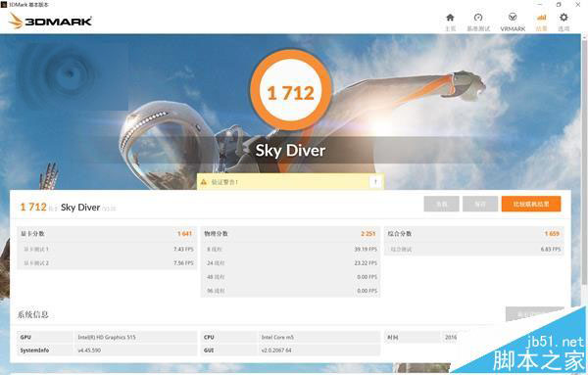Viewport: 588px width, 375px height.
Task: Click the large Sky Diver banner title
Action: [290, 150]
